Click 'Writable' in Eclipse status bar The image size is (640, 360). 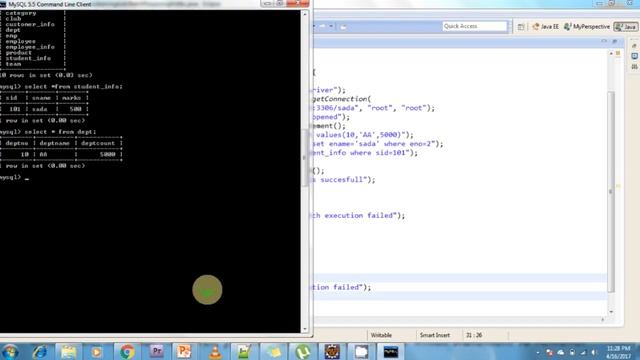click(381, 335)
